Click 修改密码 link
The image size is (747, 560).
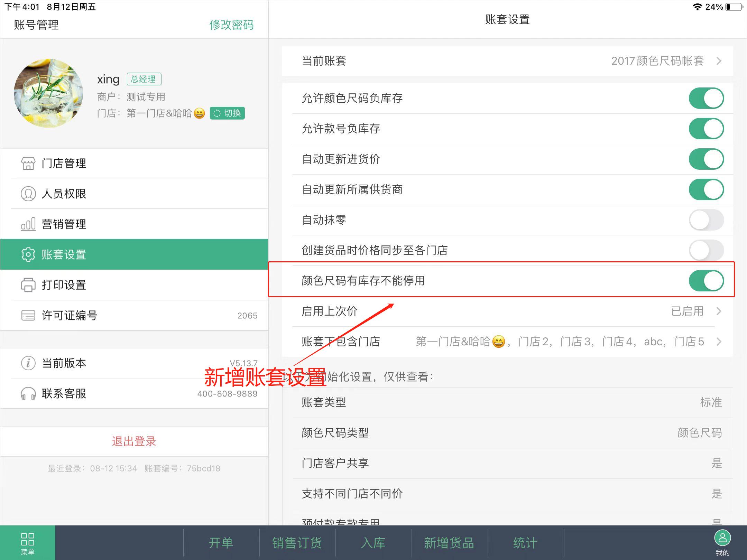231,25
